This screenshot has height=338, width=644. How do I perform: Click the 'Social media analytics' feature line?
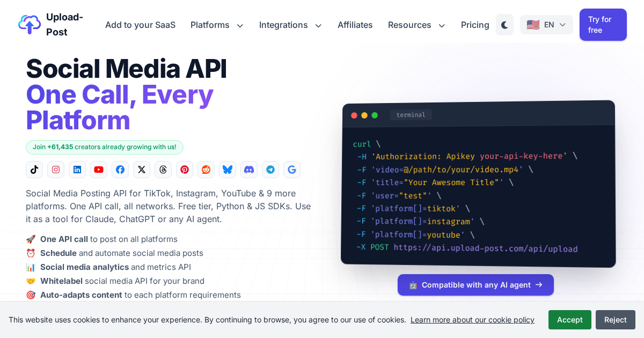(x=108, y=267)
